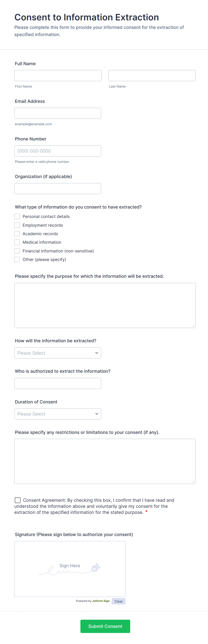This screenshot has height=644, width=208.
Task: Check the Other (please specify) option
Action: coord(17,259)
